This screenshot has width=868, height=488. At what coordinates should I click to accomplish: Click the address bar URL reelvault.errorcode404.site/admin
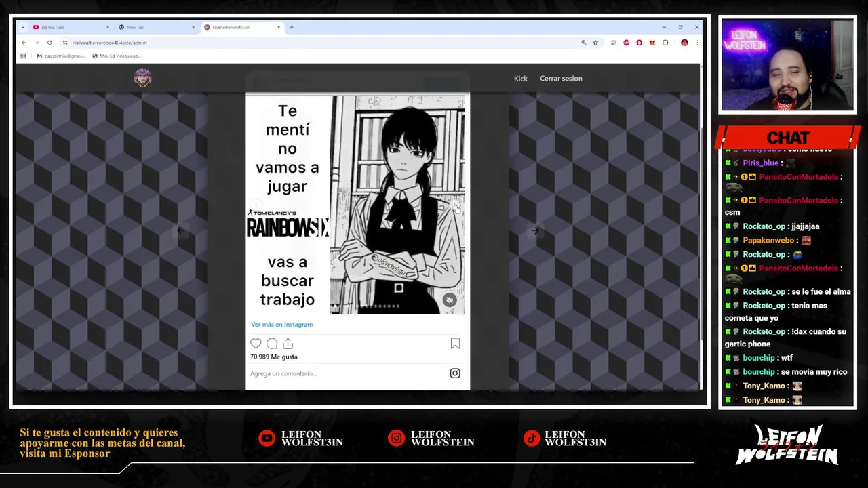[x=109, y=43]
